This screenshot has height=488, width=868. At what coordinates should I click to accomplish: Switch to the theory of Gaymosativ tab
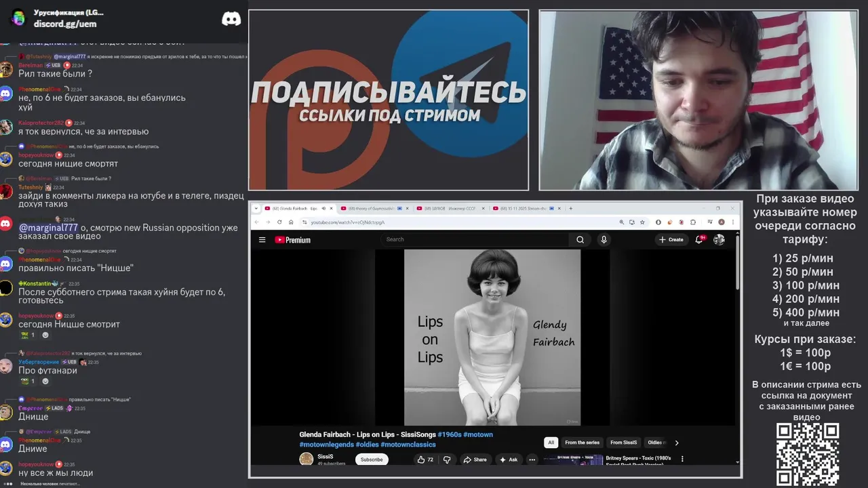click(x=375, y=208)
